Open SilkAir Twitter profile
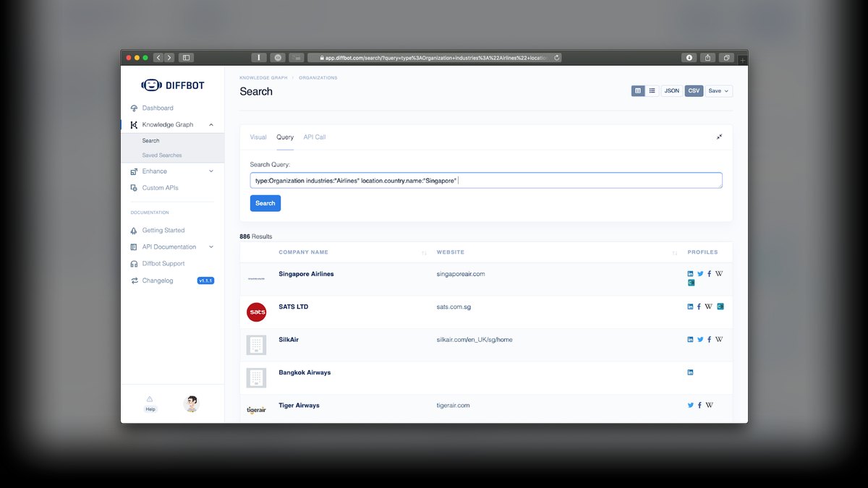 (700, 339)
